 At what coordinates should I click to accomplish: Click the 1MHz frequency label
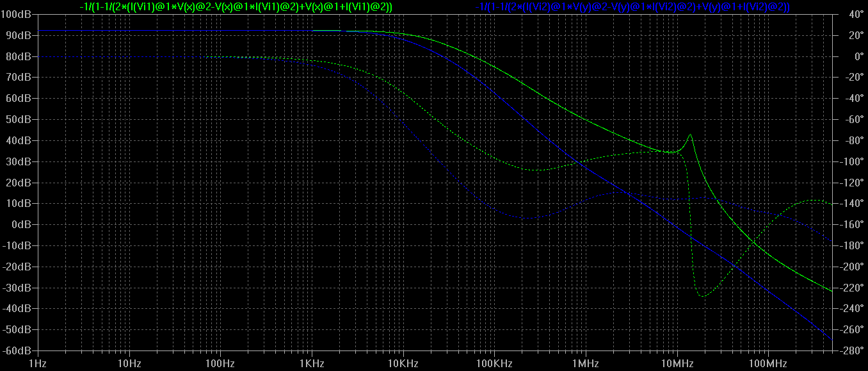point(585,364)
